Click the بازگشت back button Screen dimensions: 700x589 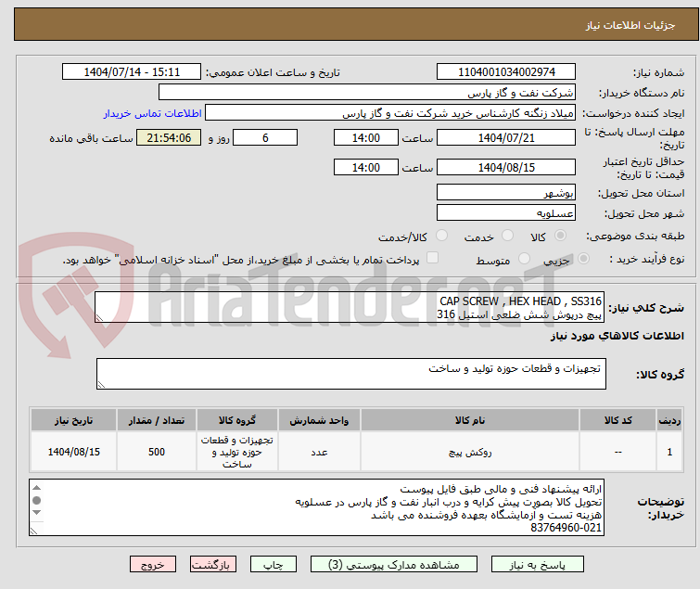213,565
